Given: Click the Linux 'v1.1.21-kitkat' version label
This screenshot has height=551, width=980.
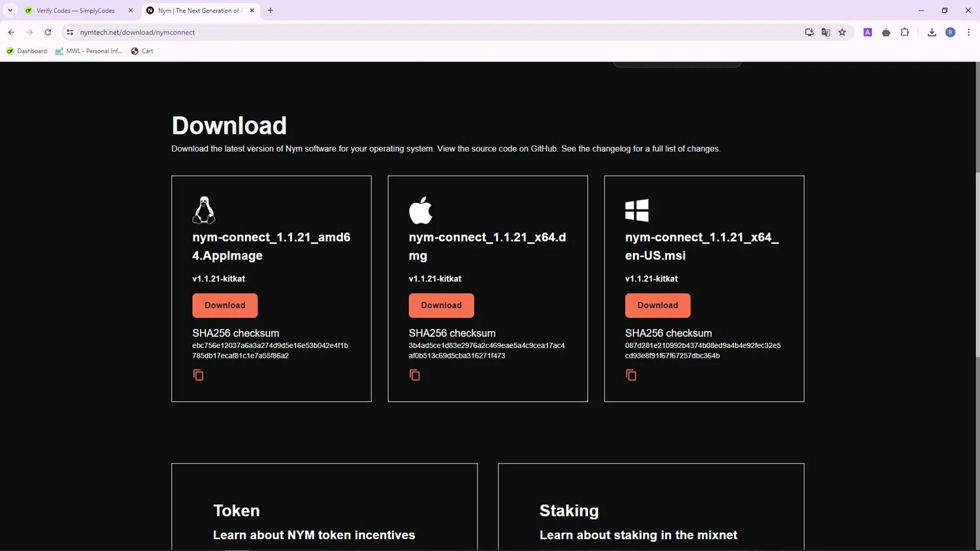Looking at the screenshot, I should click(x=219, y=279).
